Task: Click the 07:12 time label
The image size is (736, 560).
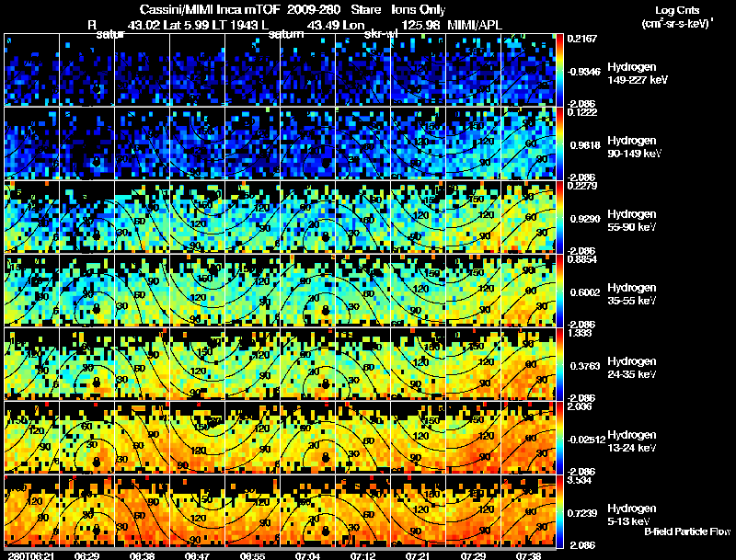Action: (362, 555)
